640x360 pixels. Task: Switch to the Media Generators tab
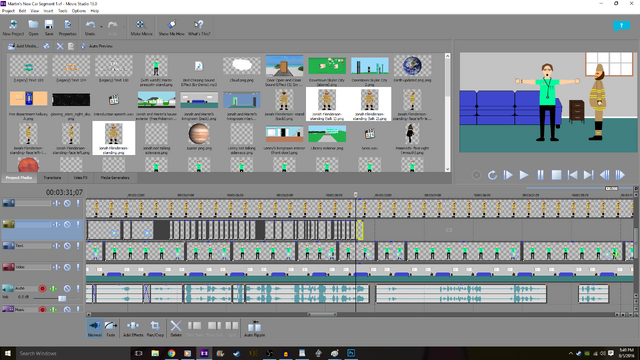click(115, 178)
